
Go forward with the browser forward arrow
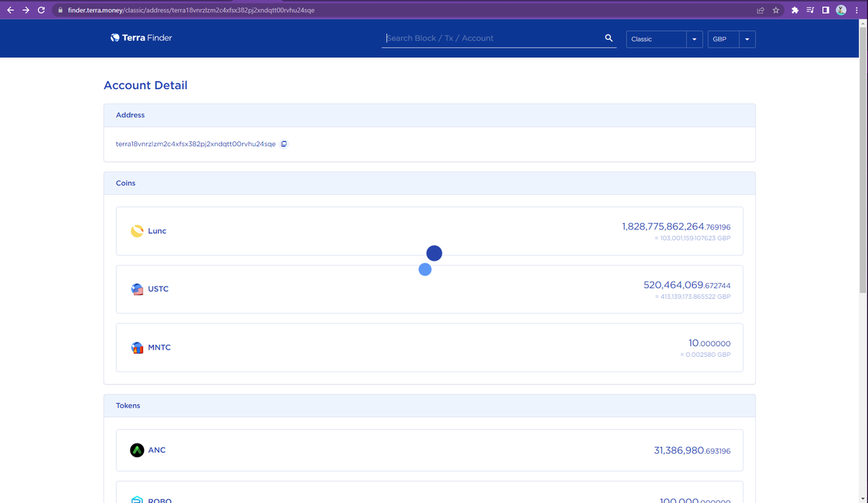pyautogui.click(x=26, y=10)
